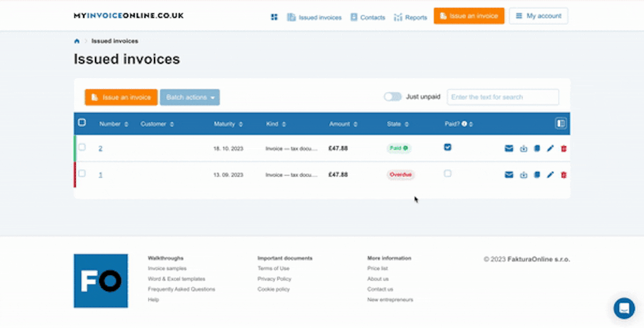Image resolution: width=644 pixels, height=328 pixels.
Task: Click the Kind cell of invoice 1 row
Action: [291, 175]
